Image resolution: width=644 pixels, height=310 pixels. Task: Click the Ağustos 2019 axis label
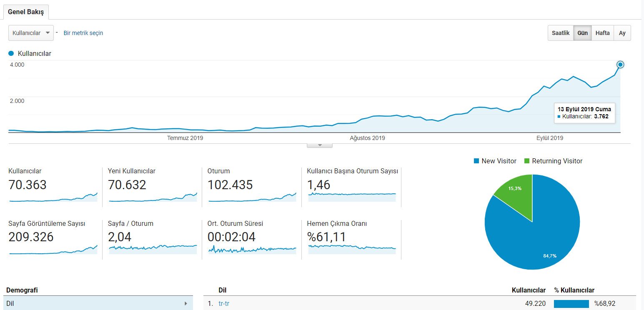click(x=367, y=138)
